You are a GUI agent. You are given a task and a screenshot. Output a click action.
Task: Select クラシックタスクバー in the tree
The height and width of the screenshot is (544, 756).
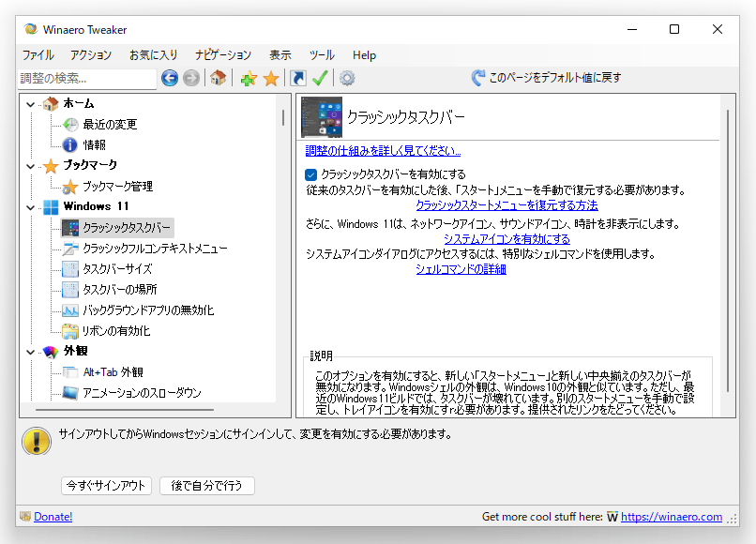click(127, 228)
